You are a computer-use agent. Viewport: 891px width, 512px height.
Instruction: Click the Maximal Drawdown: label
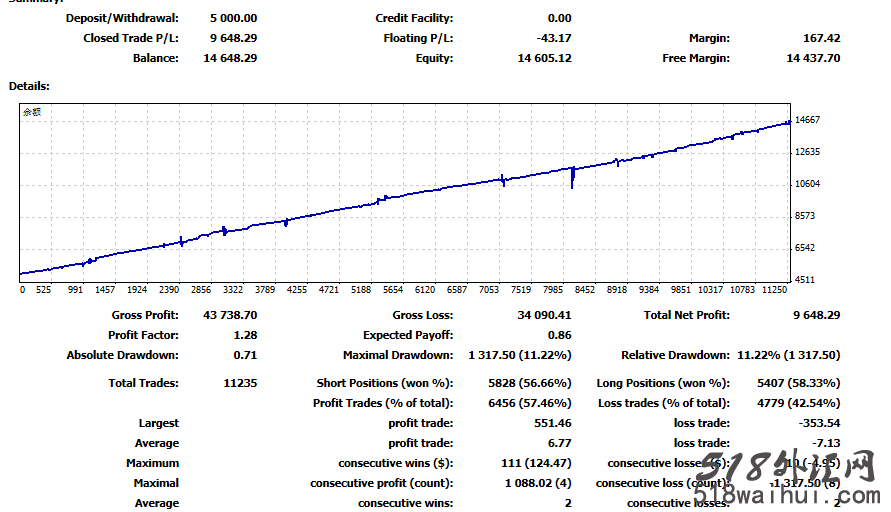pyautogui.click(x=398, y=355)
